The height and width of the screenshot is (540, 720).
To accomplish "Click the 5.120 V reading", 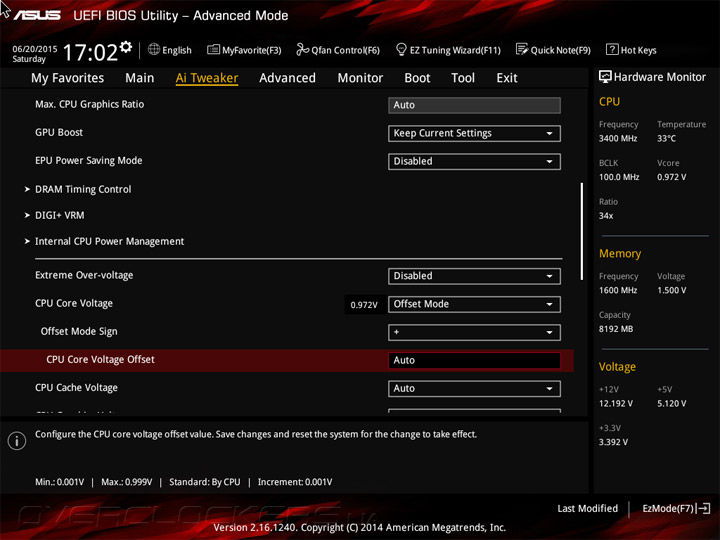I will pyautogui.click(x=671, y=403).
